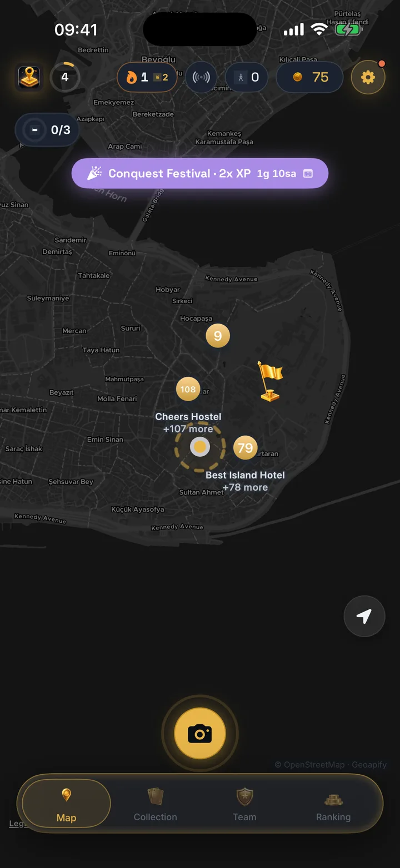Tap the Şehsuvar Bey map label
The height and width of the screenshot is (868, 400).
click(71, 482)
